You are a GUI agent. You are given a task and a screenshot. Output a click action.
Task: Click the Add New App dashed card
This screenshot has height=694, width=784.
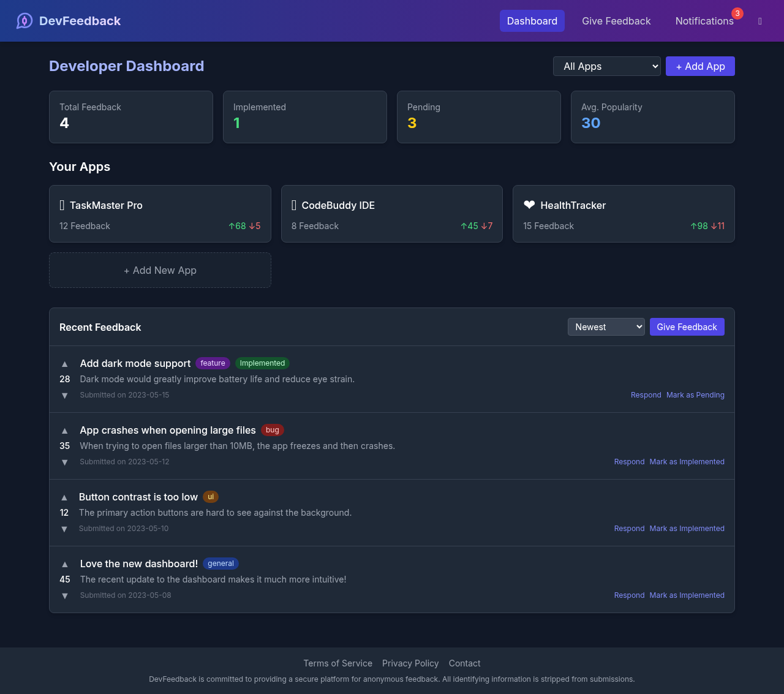(x=160, y=270)
